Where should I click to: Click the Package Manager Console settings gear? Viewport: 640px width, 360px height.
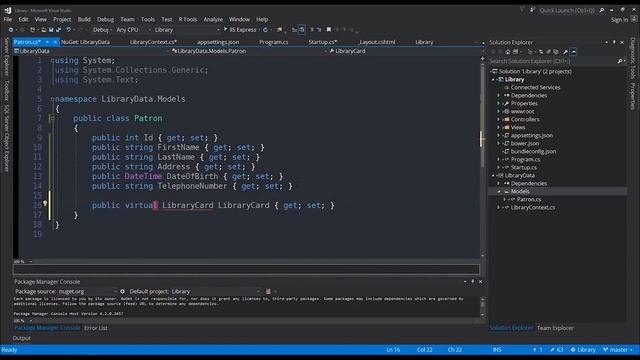click(122, 291)
